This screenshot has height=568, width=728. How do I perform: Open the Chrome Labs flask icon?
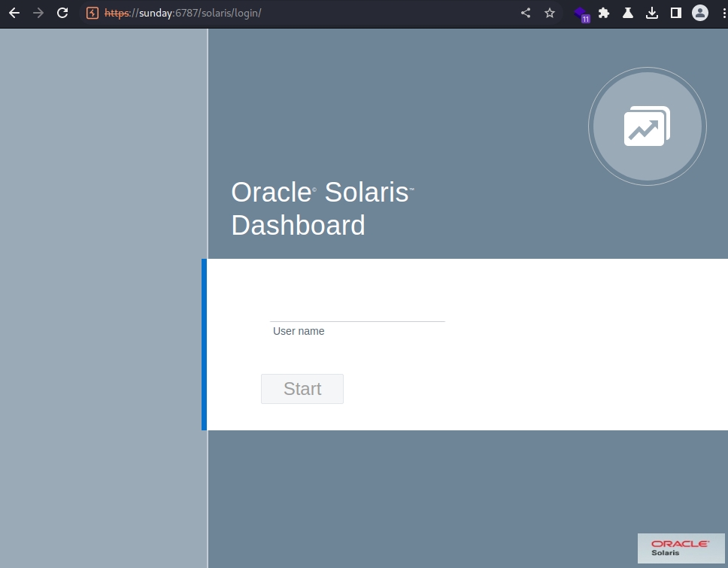point(628,13)
